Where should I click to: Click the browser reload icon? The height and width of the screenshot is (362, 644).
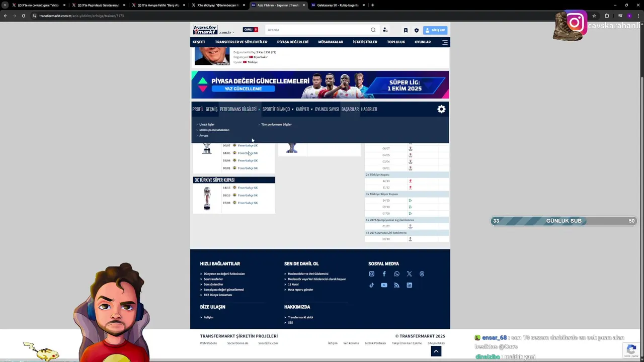pyautogui.click(x=23, y=16)
